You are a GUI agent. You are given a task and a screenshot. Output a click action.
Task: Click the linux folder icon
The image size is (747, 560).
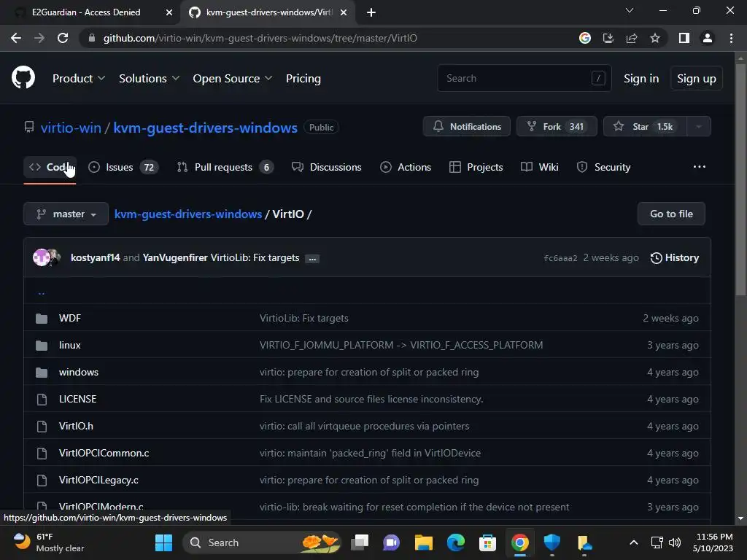(42, 345)
